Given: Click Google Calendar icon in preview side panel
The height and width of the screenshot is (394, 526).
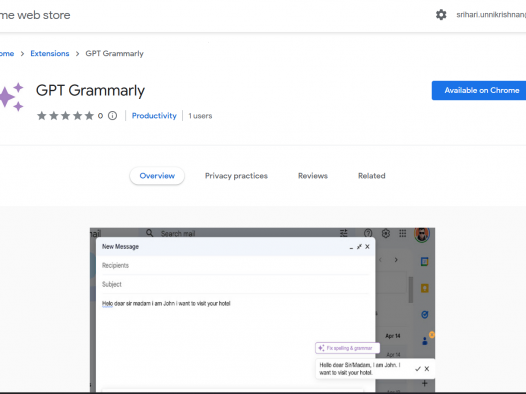Looking at the screenshot, I should pyautogui.click(x=424, y=261).
